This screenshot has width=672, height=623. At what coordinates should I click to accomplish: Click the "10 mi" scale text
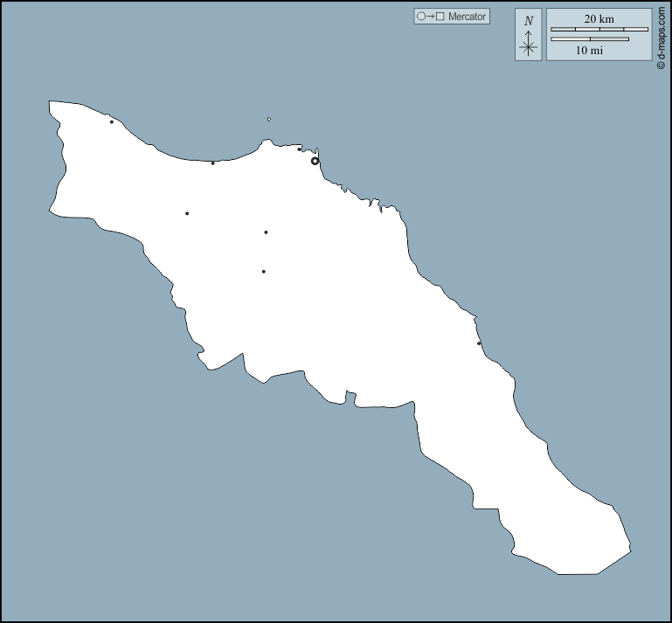(x=589, y=51)
